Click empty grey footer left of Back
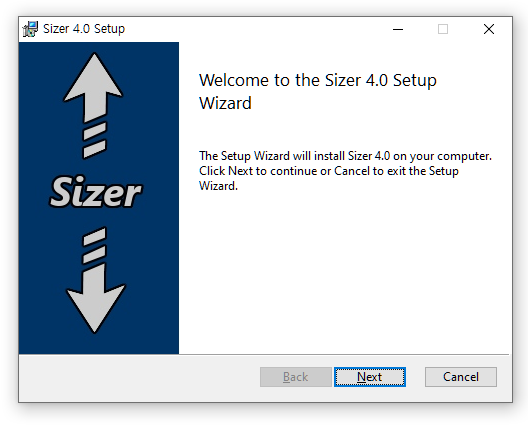Screen dimensions: 528x425 tap(139, 377)
